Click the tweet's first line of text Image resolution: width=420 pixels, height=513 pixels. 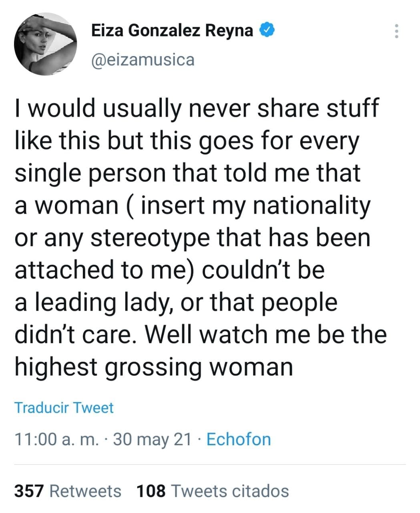196,108
